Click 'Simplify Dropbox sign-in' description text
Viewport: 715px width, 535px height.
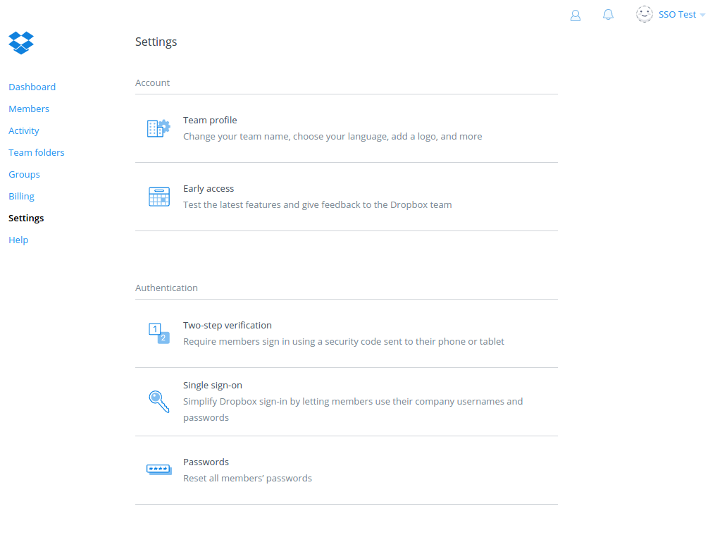[x=353, y=410]
